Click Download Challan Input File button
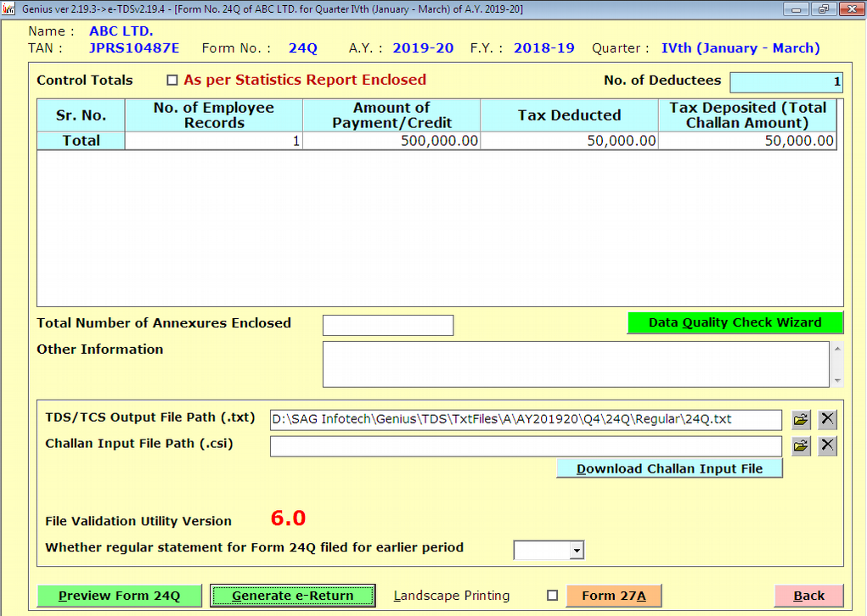Viewport: 867px width, 616px height. coord(669,468)
